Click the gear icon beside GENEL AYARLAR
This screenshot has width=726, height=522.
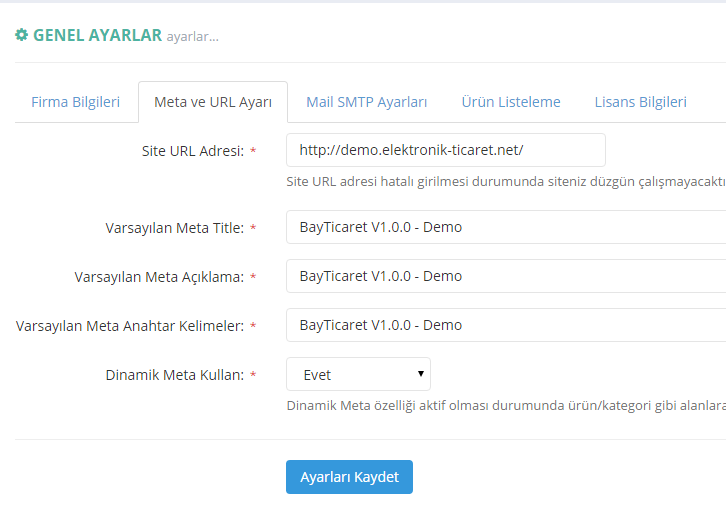(x=21, y=35)
